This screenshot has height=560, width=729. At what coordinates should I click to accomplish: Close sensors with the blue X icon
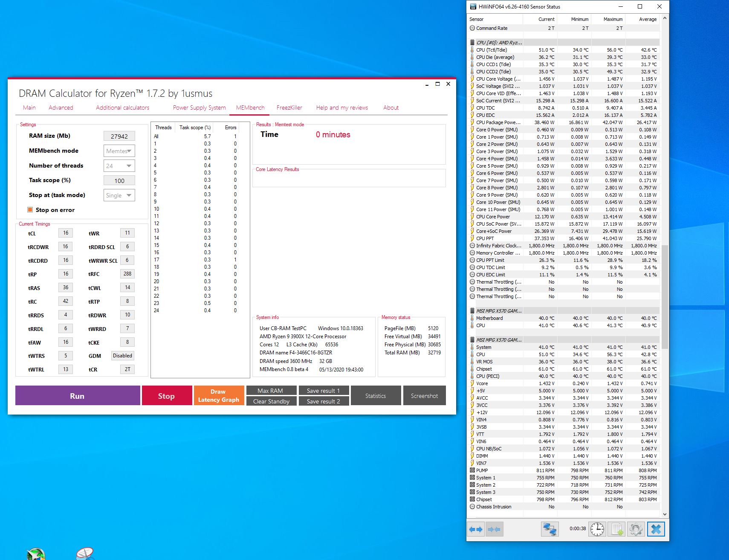pos(656,529)
